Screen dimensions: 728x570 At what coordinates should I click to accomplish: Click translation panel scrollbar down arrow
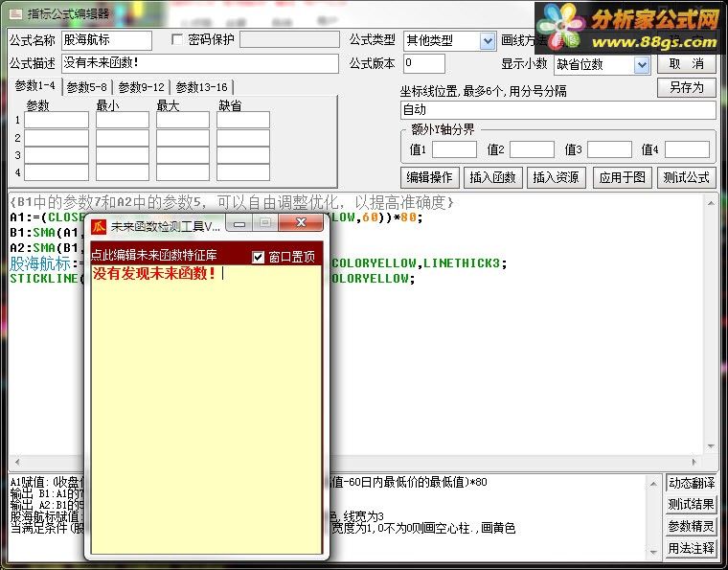[653, 553]
